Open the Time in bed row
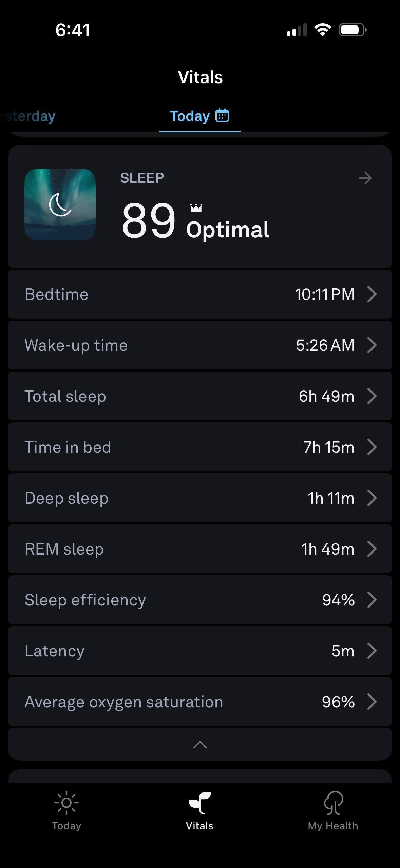This screenshot has width=400, height=868. coord(200,447)
